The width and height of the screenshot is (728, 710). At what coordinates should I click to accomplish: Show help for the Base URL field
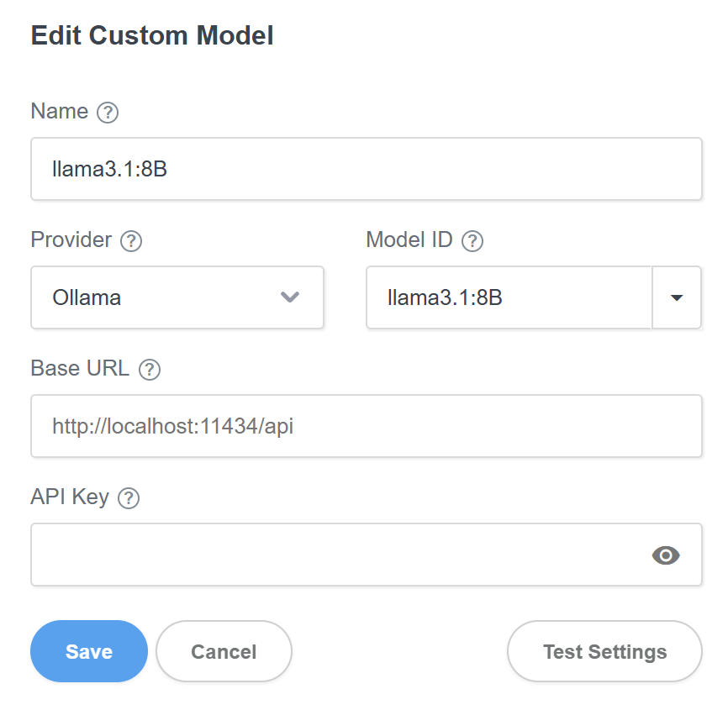point(150,370)
